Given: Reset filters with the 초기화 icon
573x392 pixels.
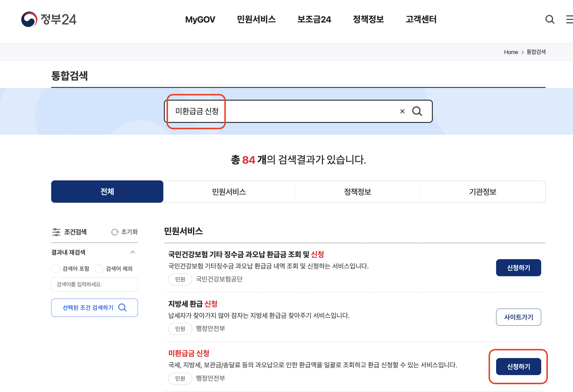Looking at the screenshot, I should [x=115, y=232].
